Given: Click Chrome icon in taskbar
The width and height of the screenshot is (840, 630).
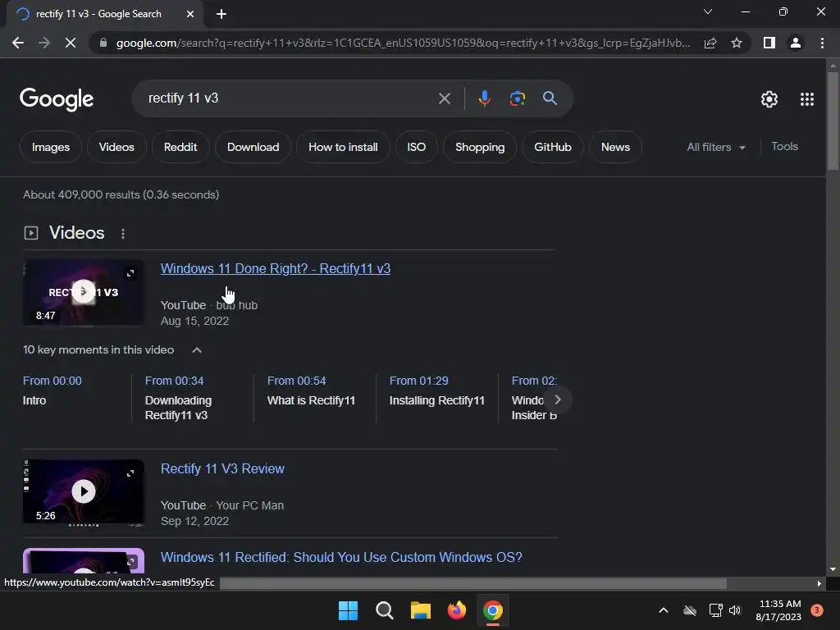Looking at the screenshot, I should (x=493, y=610).
